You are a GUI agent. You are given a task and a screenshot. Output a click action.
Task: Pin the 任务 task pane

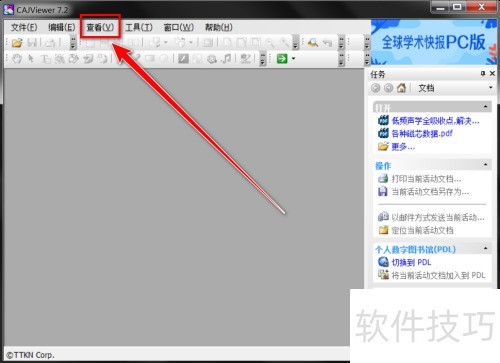(x=483, y=74)
